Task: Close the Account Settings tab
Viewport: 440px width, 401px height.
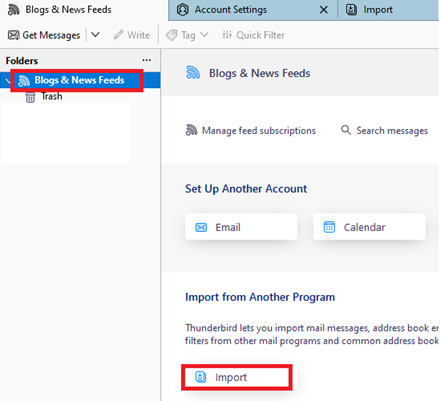Action: coord(323,10)
